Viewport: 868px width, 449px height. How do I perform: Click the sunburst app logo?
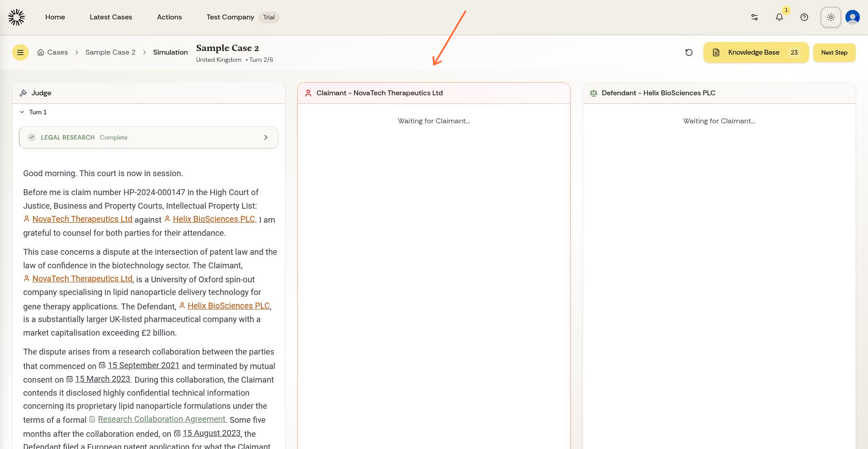coord(16,17)
